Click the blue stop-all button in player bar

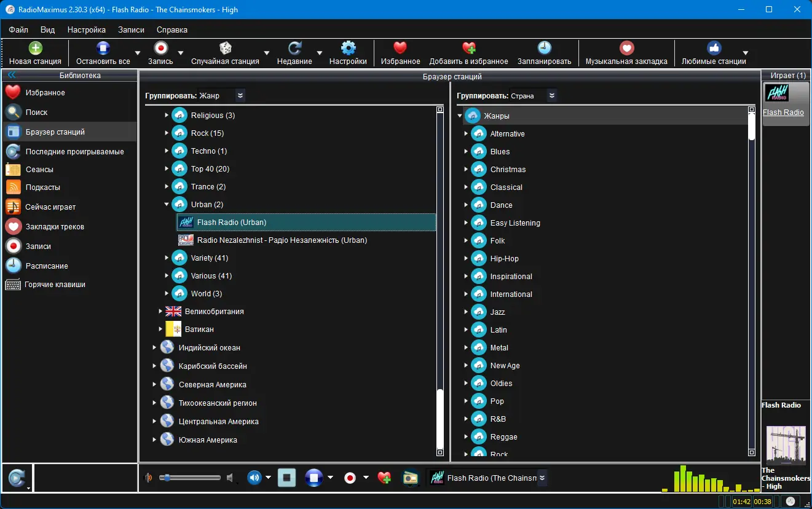coord(314,478)
